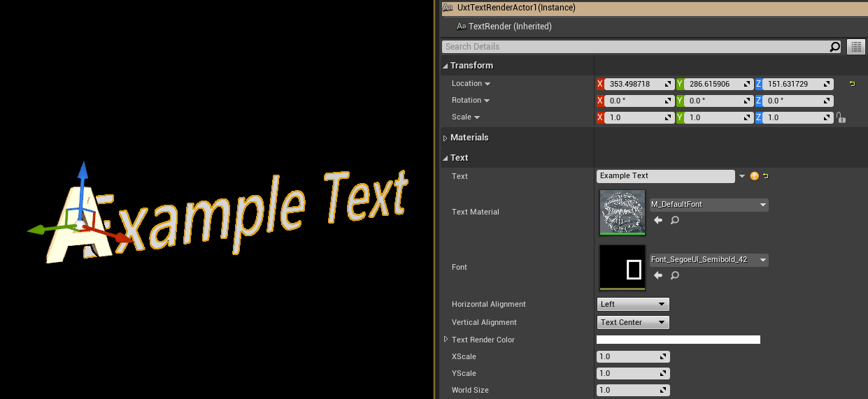
Task: Open the Location type dropdown
Action: (x=488, y=84)
